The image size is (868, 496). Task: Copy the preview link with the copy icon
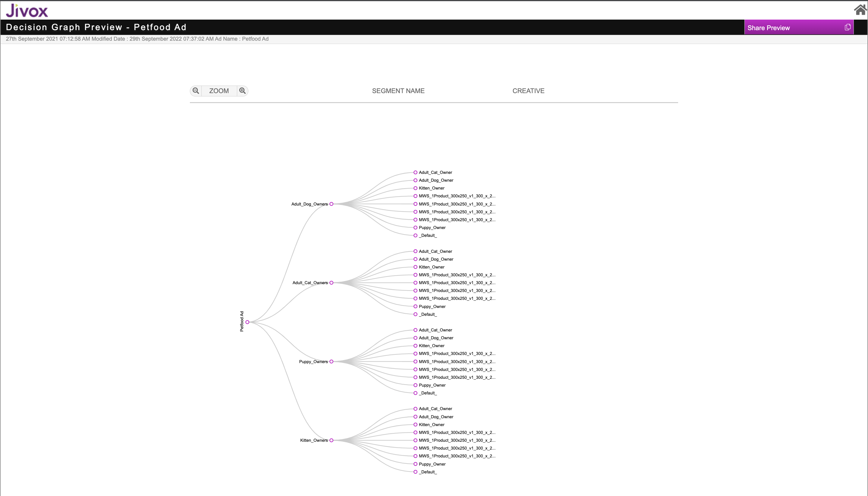point(848,27)
